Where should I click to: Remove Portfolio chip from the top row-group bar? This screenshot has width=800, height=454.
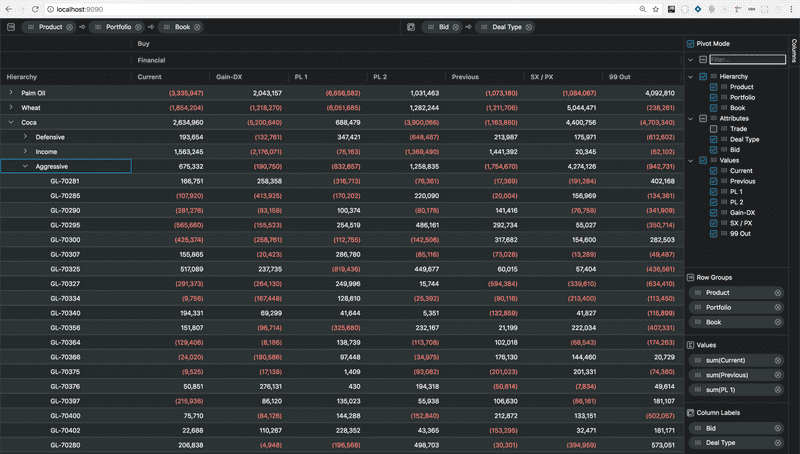coord(138,27)
